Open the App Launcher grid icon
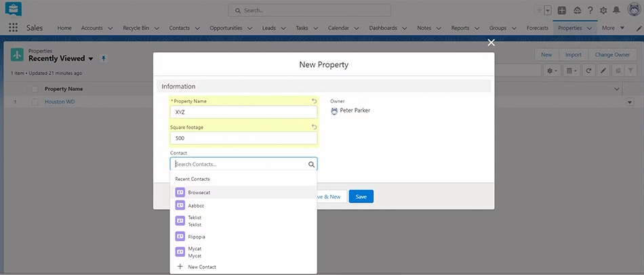Viewport: 644px width, 275px height. (x=13, y=28)
